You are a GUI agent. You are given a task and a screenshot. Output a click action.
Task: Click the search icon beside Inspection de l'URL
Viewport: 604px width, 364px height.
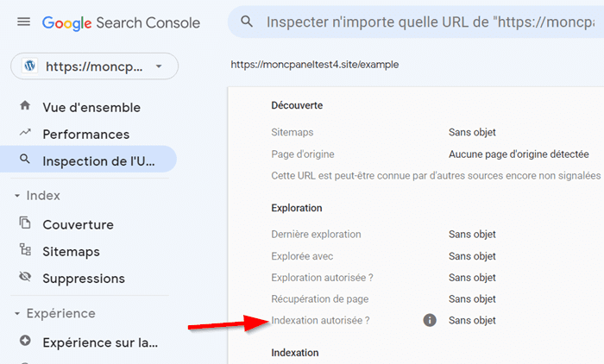click(25, 159)
